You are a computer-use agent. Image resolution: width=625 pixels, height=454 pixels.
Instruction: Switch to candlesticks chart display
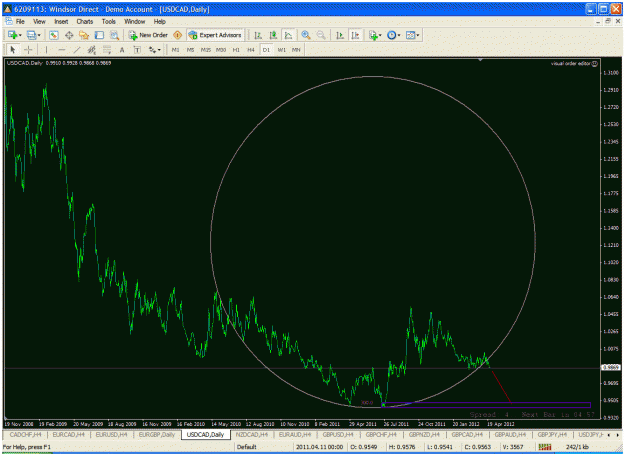[273, 35]
